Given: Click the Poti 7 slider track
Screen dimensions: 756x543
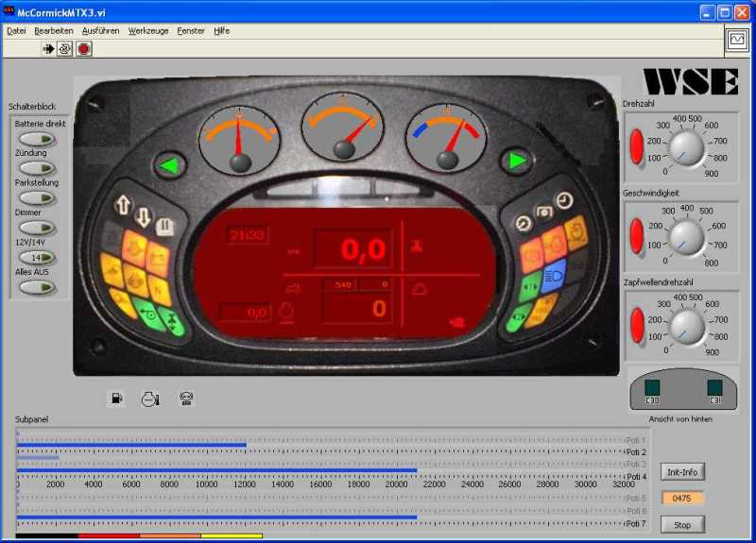Looking at the screenshot, I should click(x=320, y=518).
